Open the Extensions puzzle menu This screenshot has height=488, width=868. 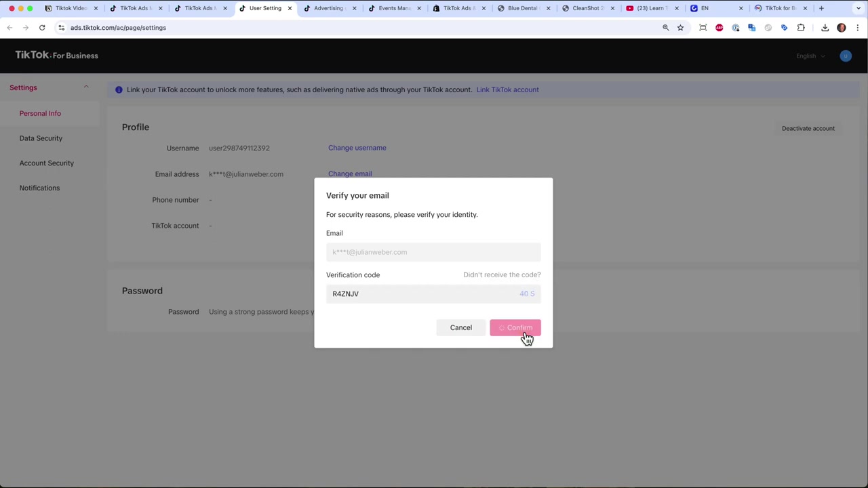[801, 28]
